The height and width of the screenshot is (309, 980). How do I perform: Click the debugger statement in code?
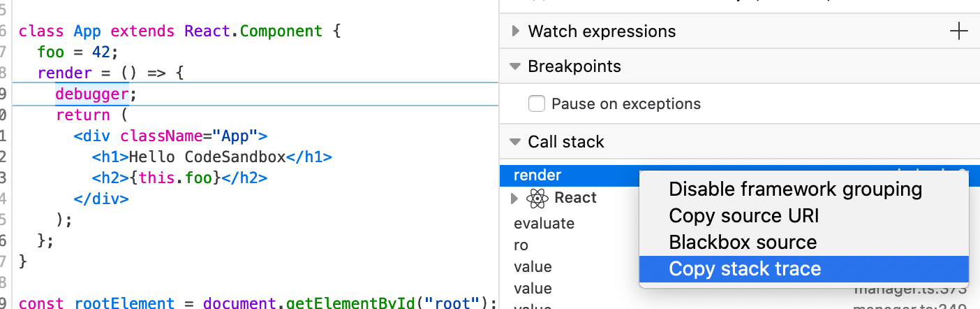(x=92, y=94)
